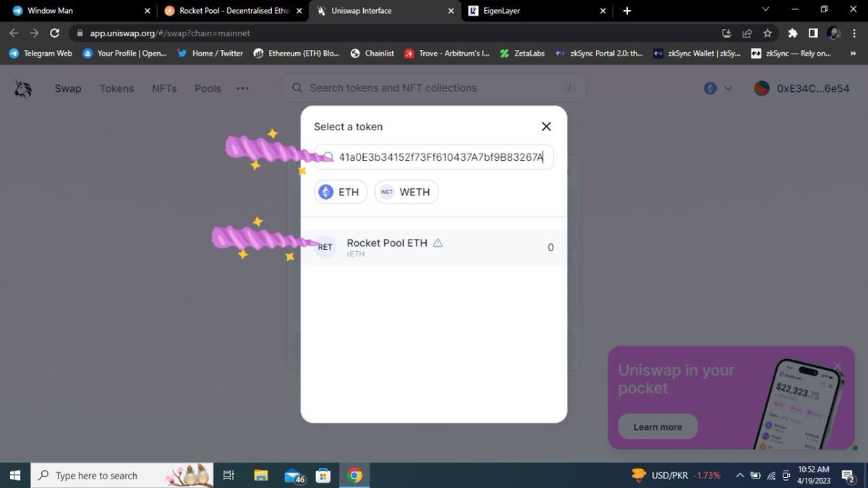Open Task View on the taskbar

click(229, 475)
